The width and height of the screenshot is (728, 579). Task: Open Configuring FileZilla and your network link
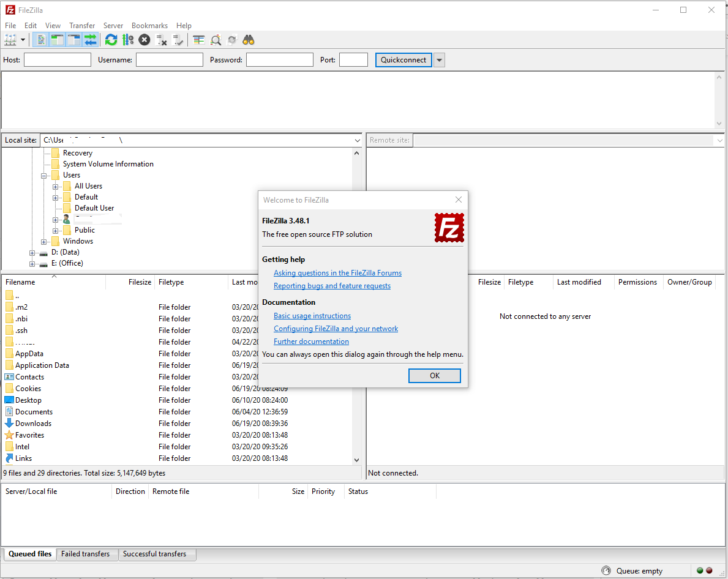pos(336,329)
